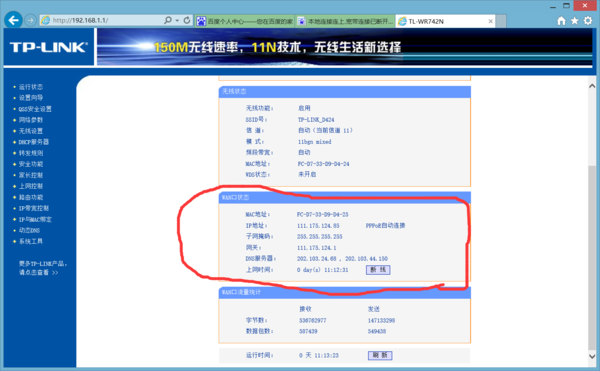Click the WAN口流量统计 section header
600x371 pixels.
[x=344, y=293]
